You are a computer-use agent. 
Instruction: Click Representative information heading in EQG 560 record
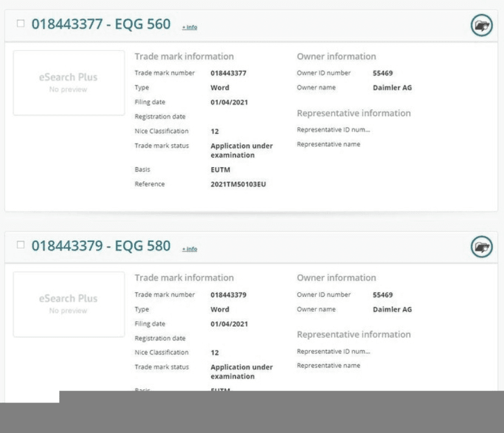(354, 113)
